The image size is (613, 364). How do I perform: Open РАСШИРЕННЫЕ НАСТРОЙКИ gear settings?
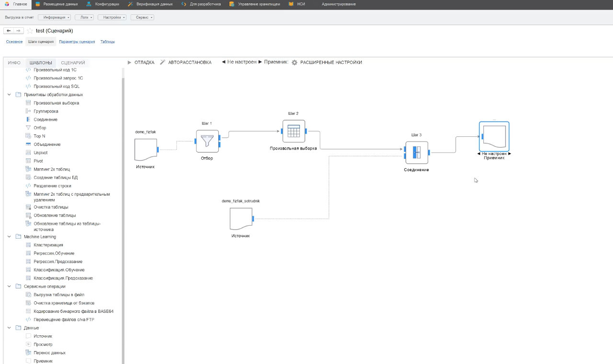(x=295, y=63)
